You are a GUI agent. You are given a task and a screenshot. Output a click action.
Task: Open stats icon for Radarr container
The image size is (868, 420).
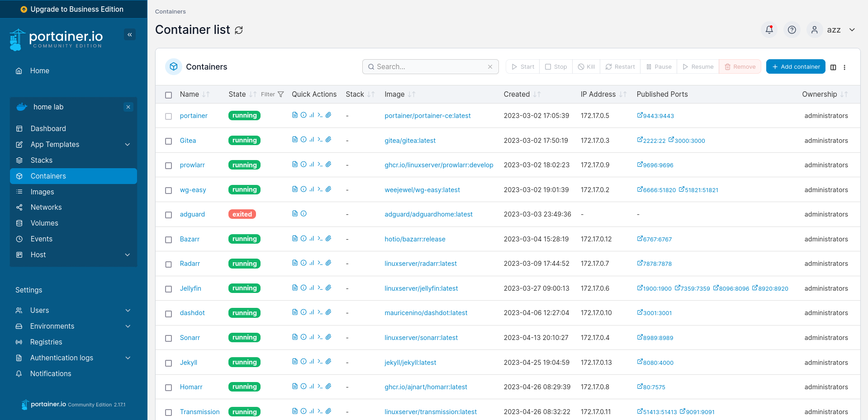tap(312, 263)
